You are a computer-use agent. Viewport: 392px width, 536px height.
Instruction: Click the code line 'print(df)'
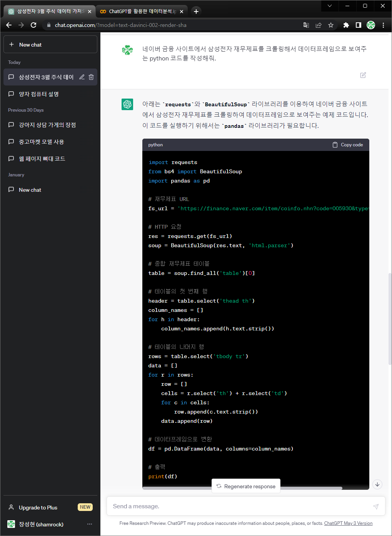pyautogui.click(x=163, y=477)
